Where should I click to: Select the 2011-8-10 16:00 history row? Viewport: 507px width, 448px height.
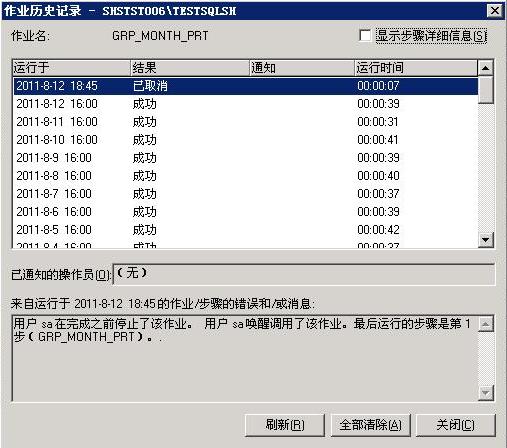tap(246, 140)
